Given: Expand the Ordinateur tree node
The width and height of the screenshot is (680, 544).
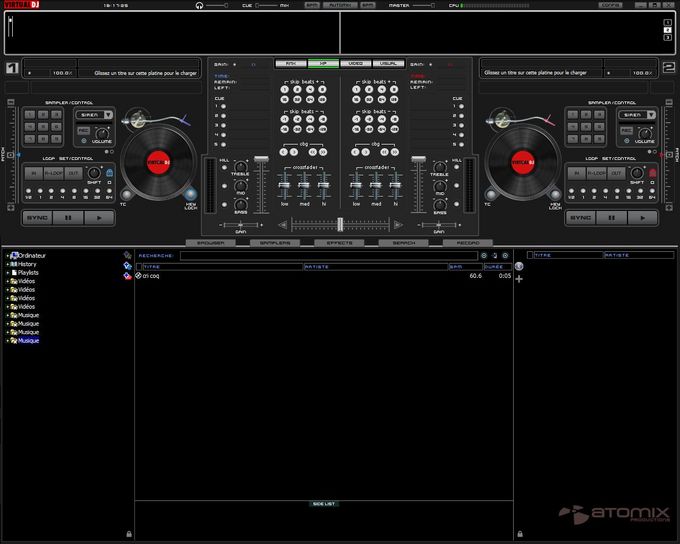Looking at the screenshot, I should click(x=6, y=256).
